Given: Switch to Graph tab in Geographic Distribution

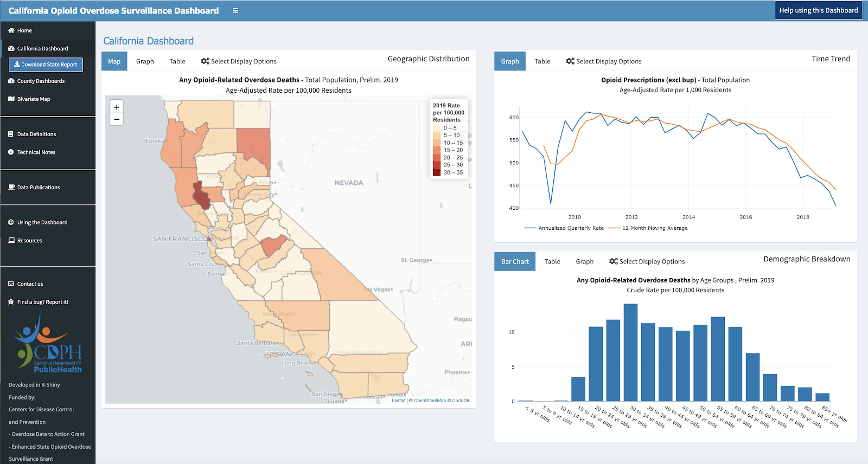Looking at the screenshot, I should pos(145,61).
